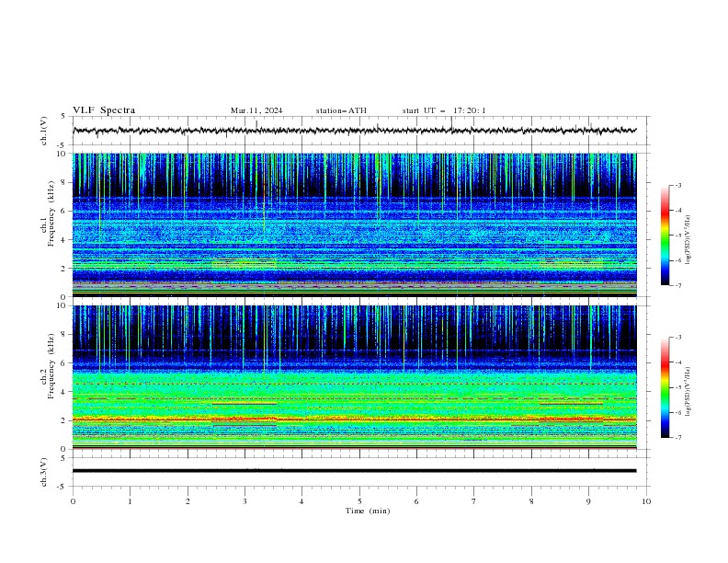Click inside the ch.2 spectrogram panel
The image size is (728, 563).
[x=354, y=377]
